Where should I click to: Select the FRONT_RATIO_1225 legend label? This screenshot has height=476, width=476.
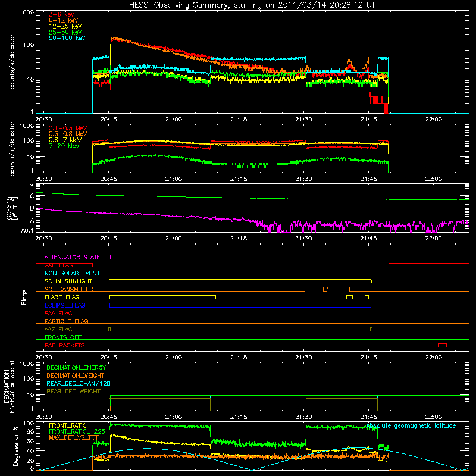tap(77, 431)
